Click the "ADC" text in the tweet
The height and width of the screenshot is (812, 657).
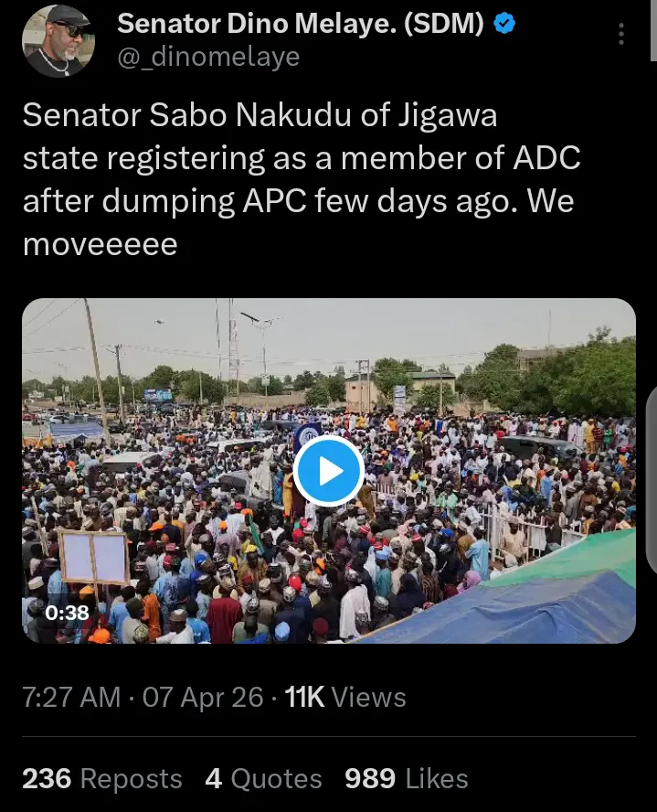tap(546, 158)
